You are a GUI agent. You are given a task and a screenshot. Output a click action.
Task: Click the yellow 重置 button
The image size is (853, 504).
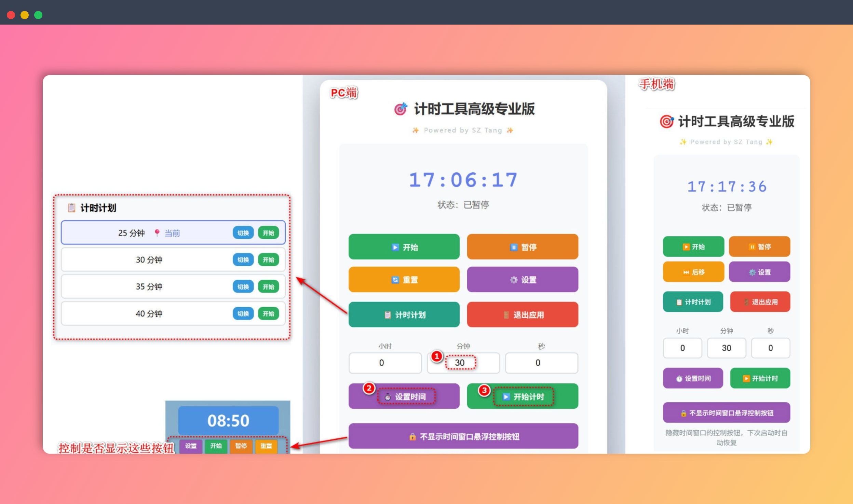coord(404,280)
